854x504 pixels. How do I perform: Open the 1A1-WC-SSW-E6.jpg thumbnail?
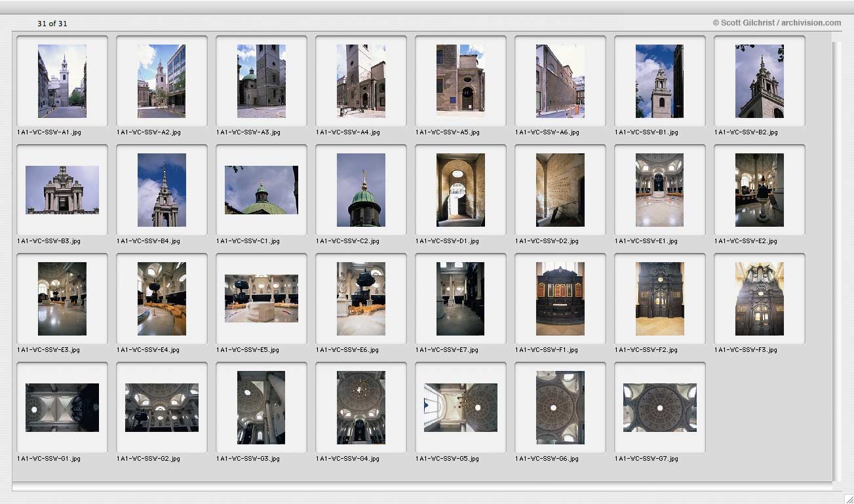coord(361,299)
